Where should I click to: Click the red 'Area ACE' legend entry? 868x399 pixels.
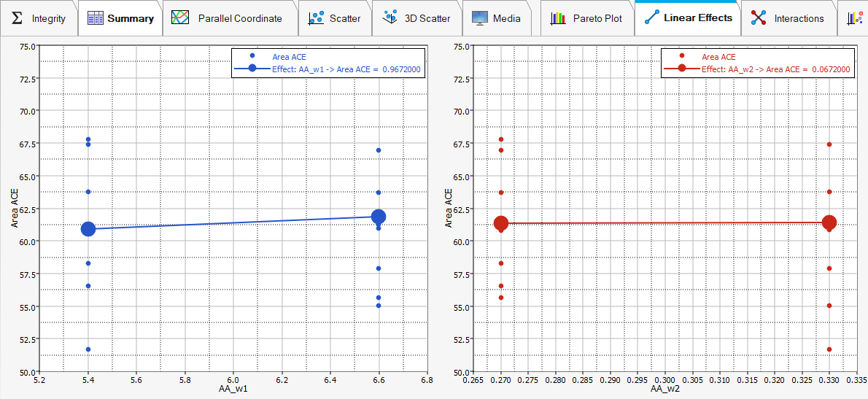[718, 56]
